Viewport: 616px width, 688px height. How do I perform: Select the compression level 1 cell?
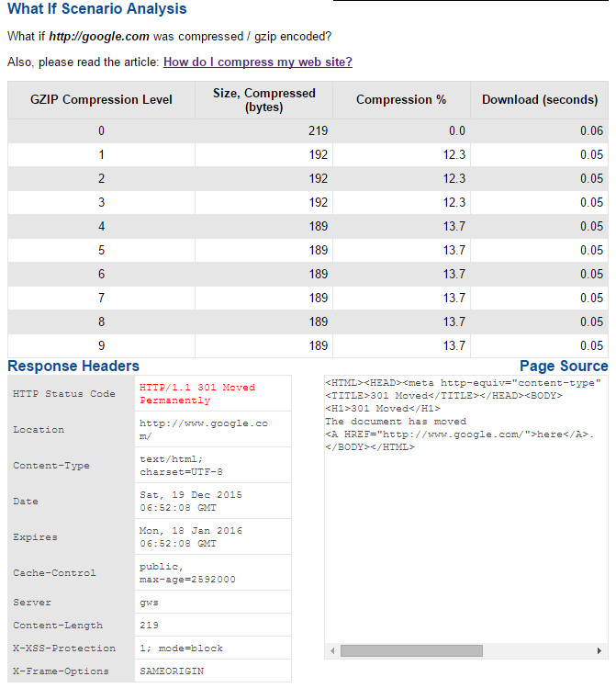(x=101, y=154)
